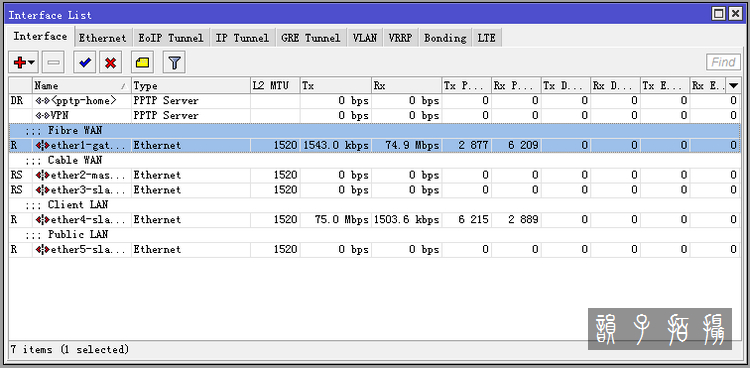Open the EoIP Tunnel tab

point(171,38)
